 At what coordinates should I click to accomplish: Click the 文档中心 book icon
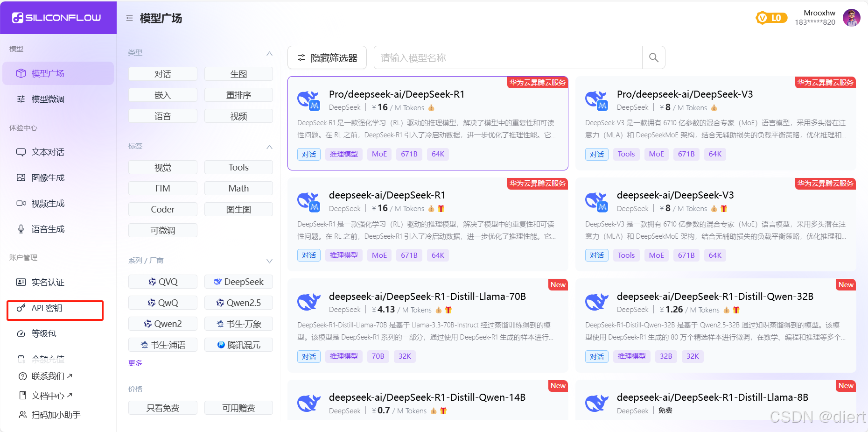pyautogui.click(x=22, y=396)
